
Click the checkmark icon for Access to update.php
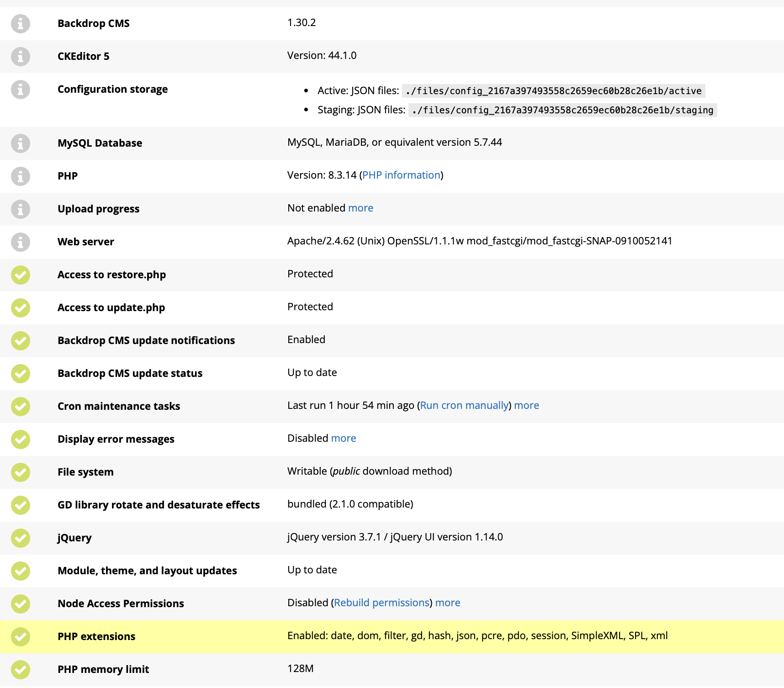21,308
